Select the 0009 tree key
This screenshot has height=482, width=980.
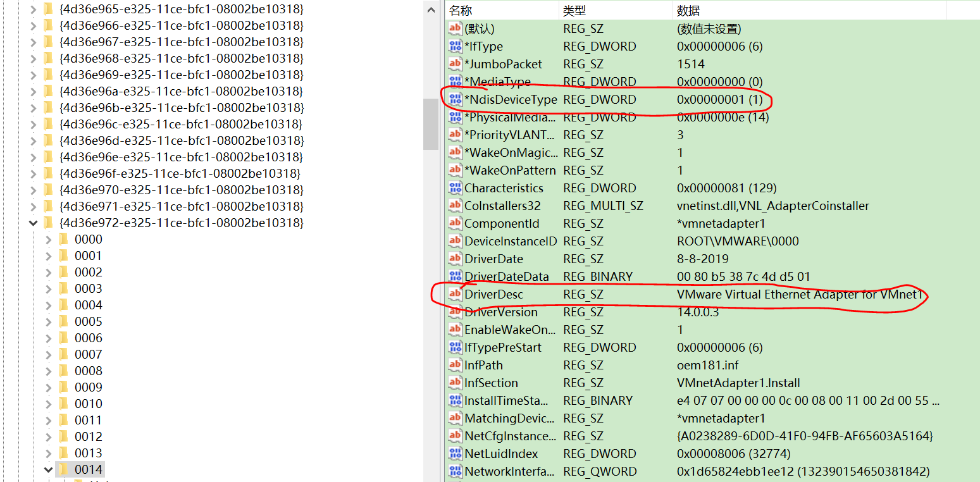click(x=88, y=387)
